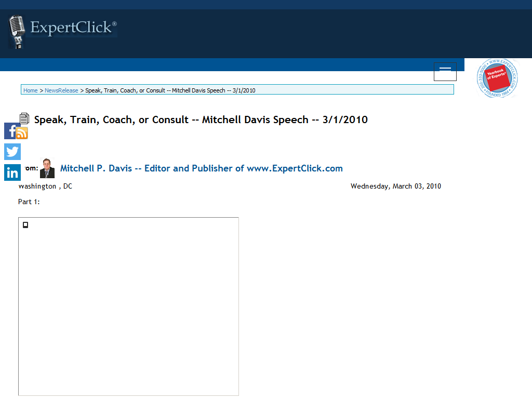The height and width of the screenshot is (399, 532).
Task: Click the broken image icon in the embed
Action: pyautogui.click(x=25, y=225)
